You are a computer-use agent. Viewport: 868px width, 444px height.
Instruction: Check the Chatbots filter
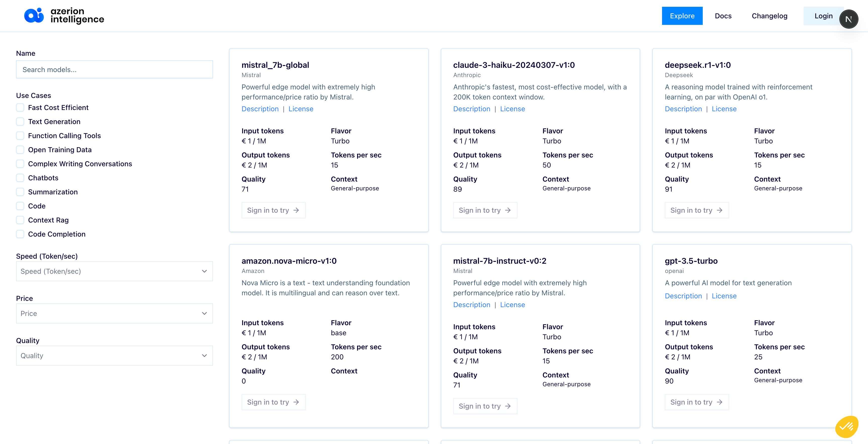[20, 178]
